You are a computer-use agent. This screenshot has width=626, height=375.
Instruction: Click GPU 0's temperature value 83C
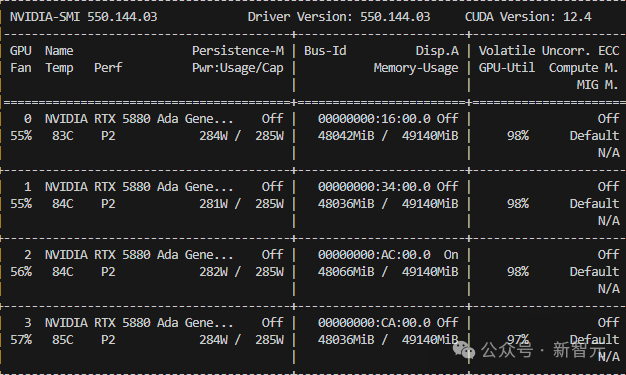[x=63, y=136]
